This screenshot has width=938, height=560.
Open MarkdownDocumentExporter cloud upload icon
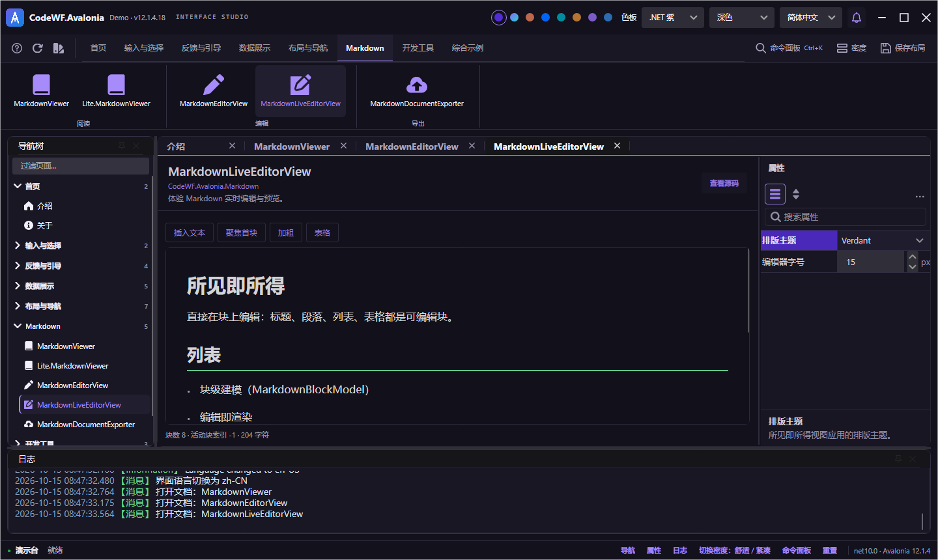(417, 91)
